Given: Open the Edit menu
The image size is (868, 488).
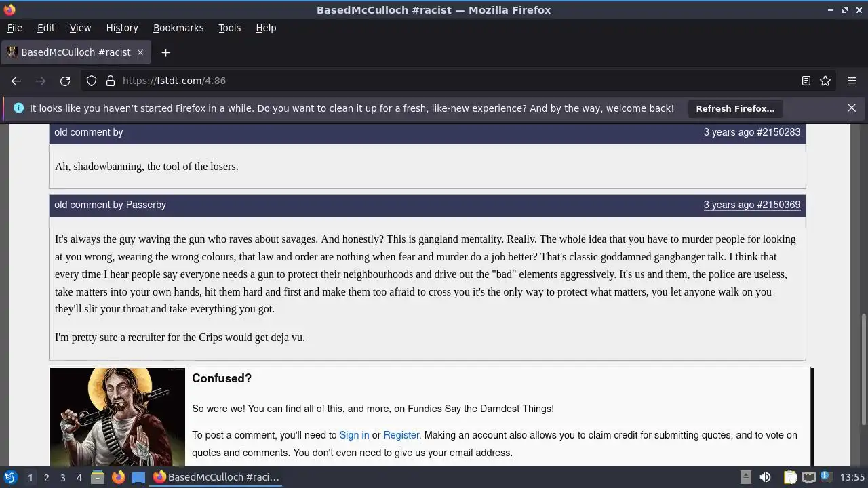Looking at the screenshot, I should (x=46, y=28).
